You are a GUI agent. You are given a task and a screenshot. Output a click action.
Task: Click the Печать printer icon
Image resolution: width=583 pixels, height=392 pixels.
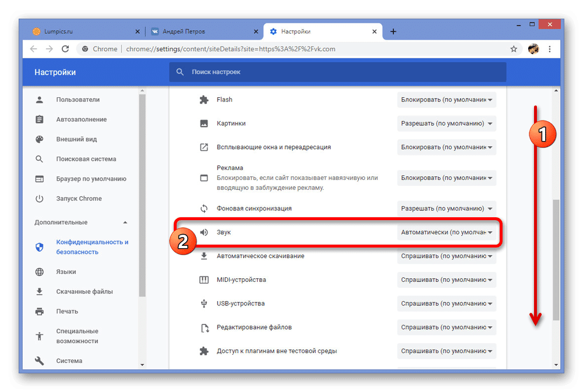40,312
